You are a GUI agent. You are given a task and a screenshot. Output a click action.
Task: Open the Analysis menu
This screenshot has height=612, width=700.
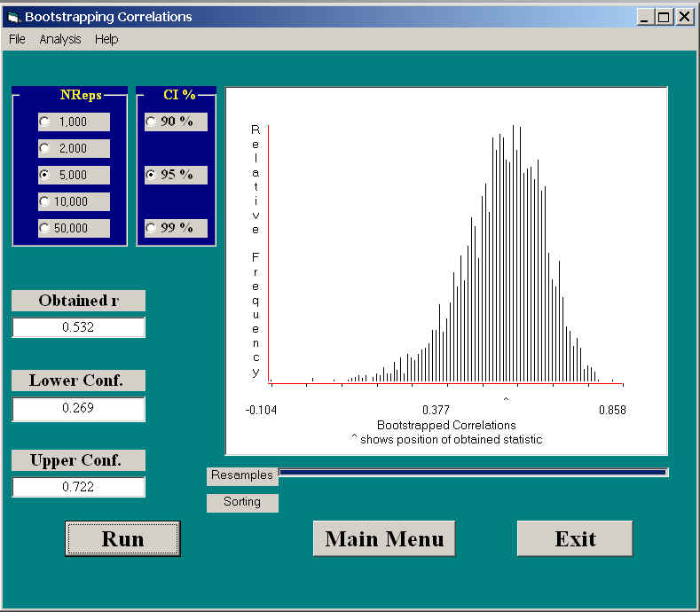[60, 39]
